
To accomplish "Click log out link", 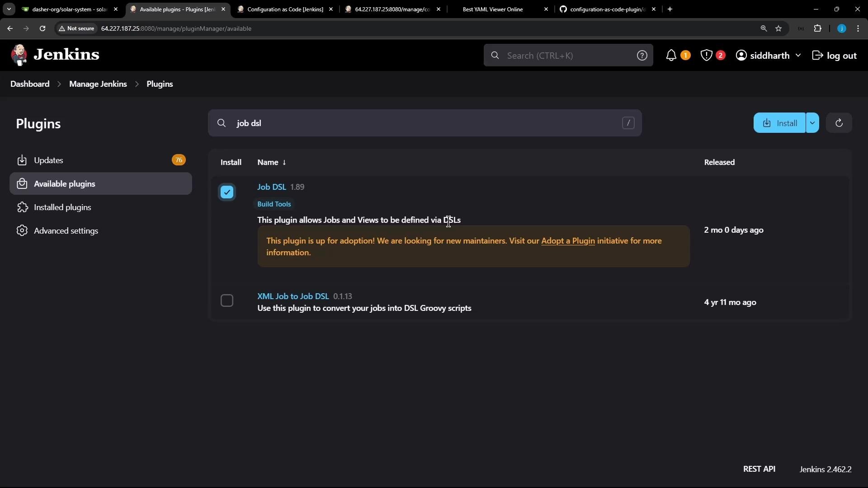I will coord(835,56).
